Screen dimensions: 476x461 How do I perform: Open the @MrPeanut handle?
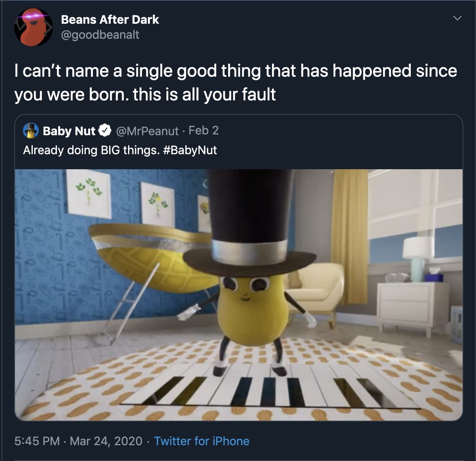coord(147,131)
